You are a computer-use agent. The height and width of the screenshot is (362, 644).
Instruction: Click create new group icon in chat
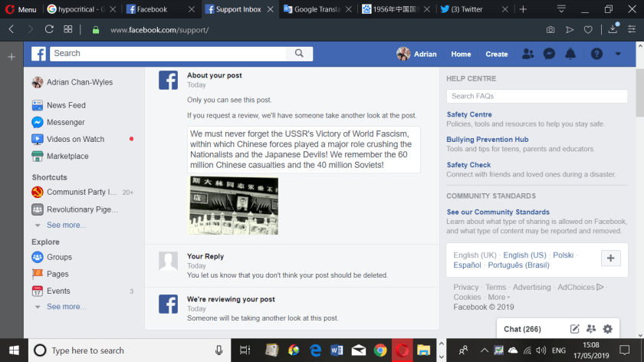pos(591,329)
